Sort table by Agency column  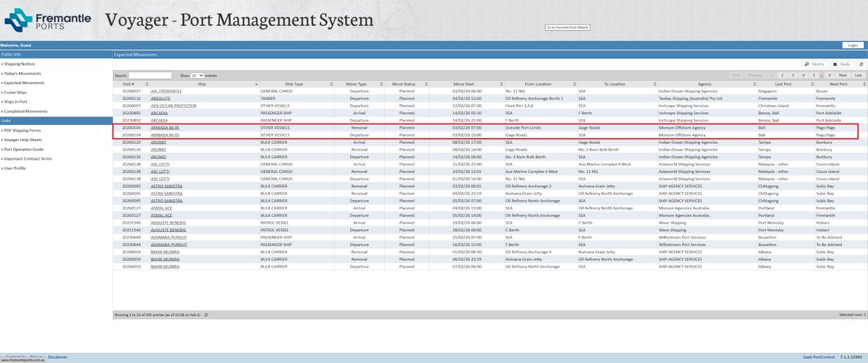click(x=706, y=84)
